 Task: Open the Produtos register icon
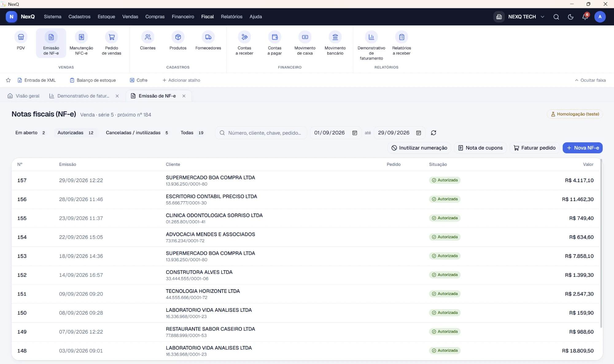coord(178,41)
